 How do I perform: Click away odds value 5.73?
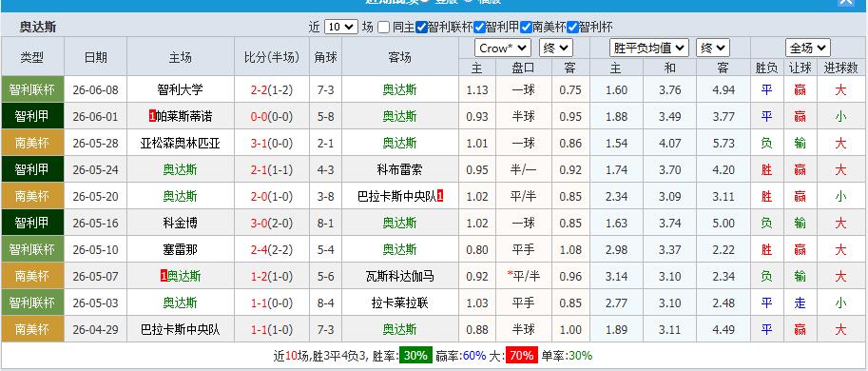723,143
